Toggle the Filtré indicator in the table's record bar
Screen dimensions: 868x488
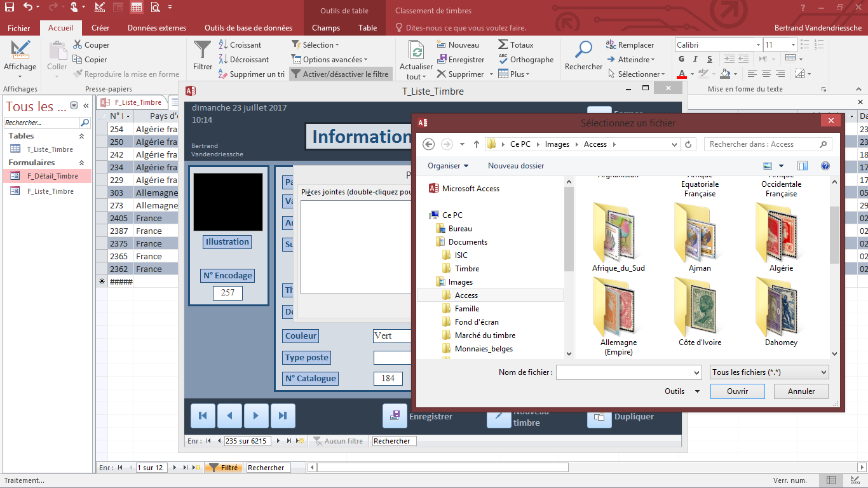pos(222,468)
